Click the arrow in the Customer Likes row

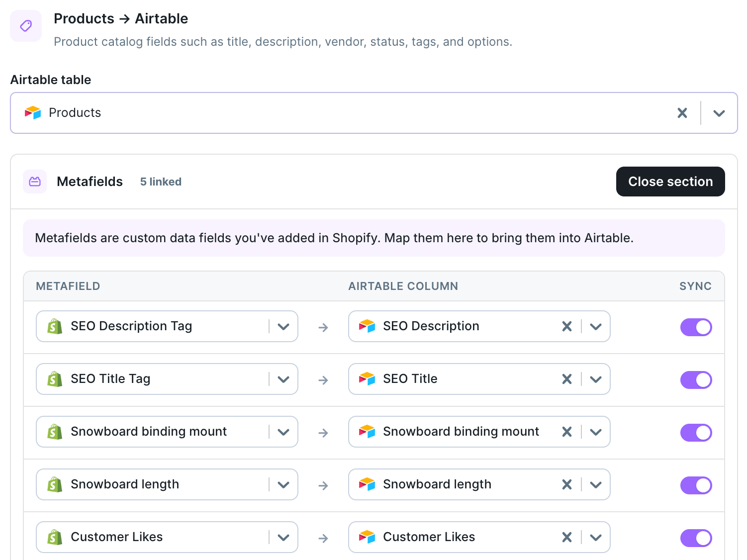323,538
